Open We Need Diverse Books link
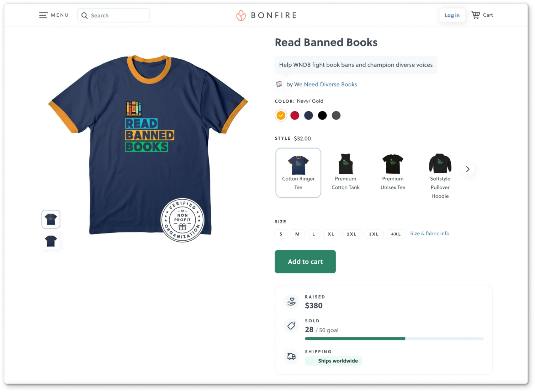 [x=325, y=85]
